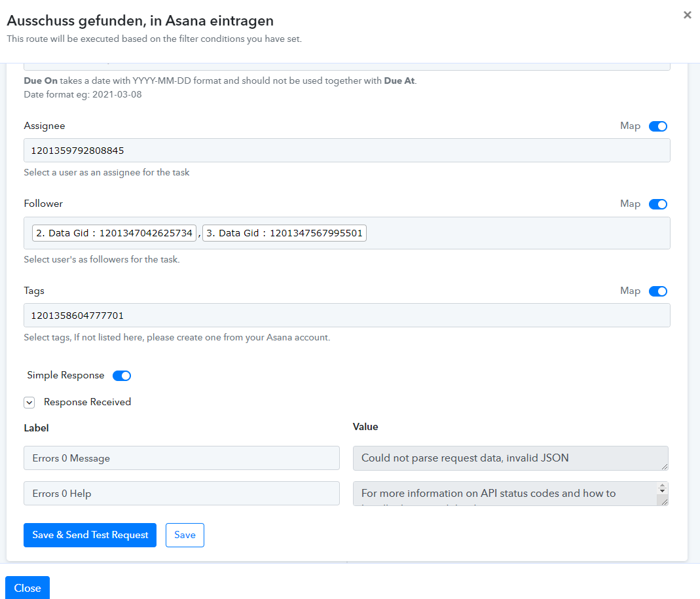
Task: Click the 'Tags' field label
Action: (34, 291)
